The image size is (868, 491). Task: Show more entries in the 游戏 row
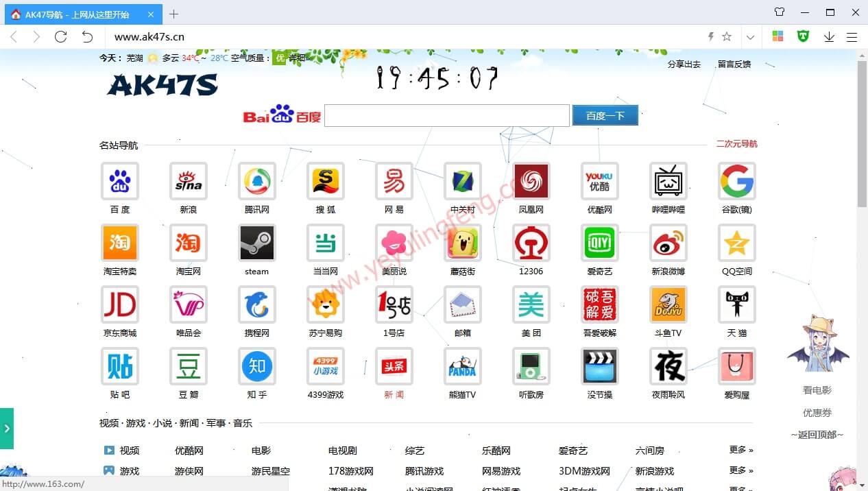741,470
